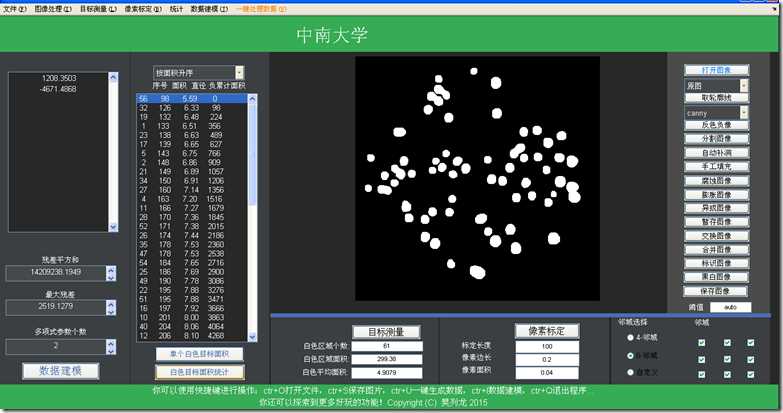This screenshot has width=783, height=413.
Task: Click the 异或图像 button
Action: point(716,208)
